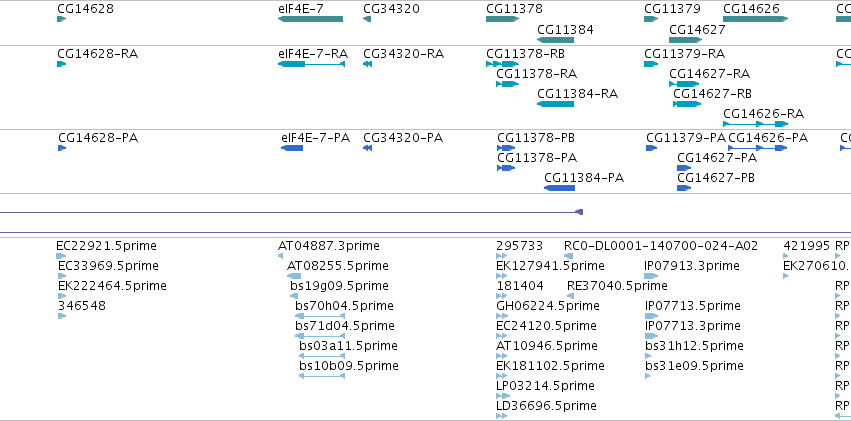The width and height of the screenshot is (851, 421).
Task: Click protein eIF4E-7-PA
Action: (x=316, y=138)
